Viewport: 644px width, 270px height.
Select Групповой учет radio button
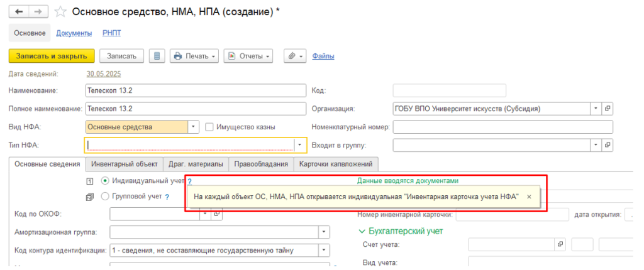pos(105,197)
